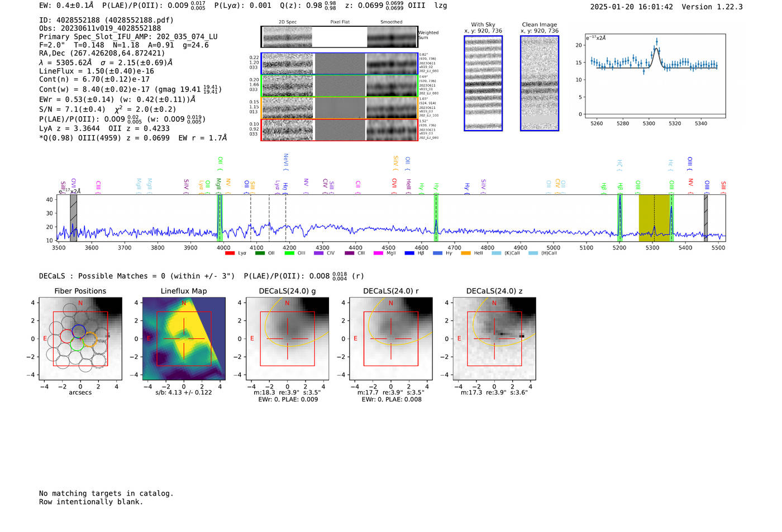Click the orange dashed fiber circle in Fiber Positions

[91, 338]
